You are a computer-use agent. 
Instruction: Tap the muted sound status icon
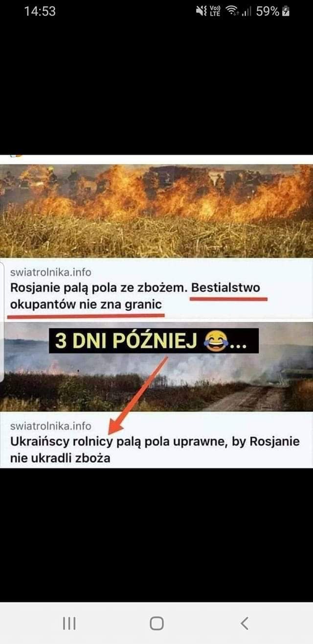click(201, 11)
